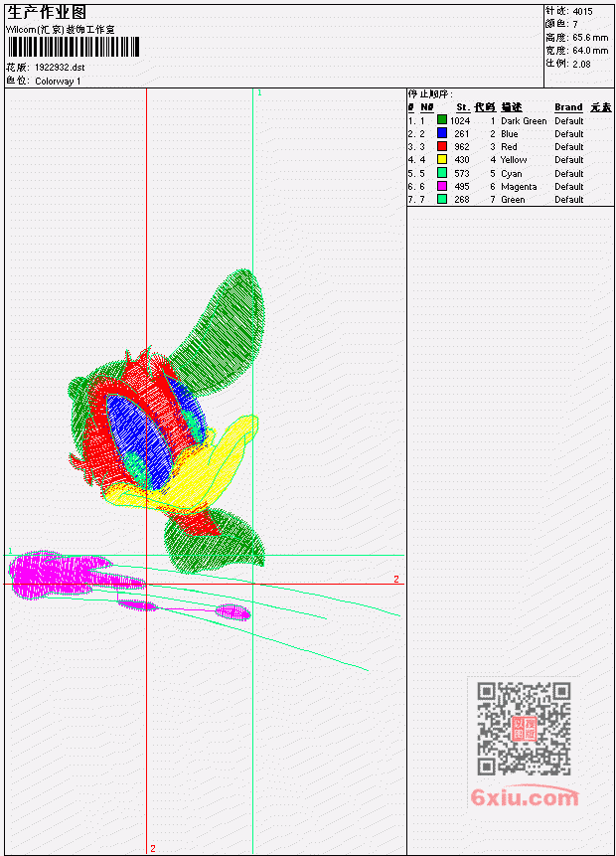Viewport: 616px width, 856px height.
Task: Select the Cyan row color swatch
Action: [x=442, y=173]
